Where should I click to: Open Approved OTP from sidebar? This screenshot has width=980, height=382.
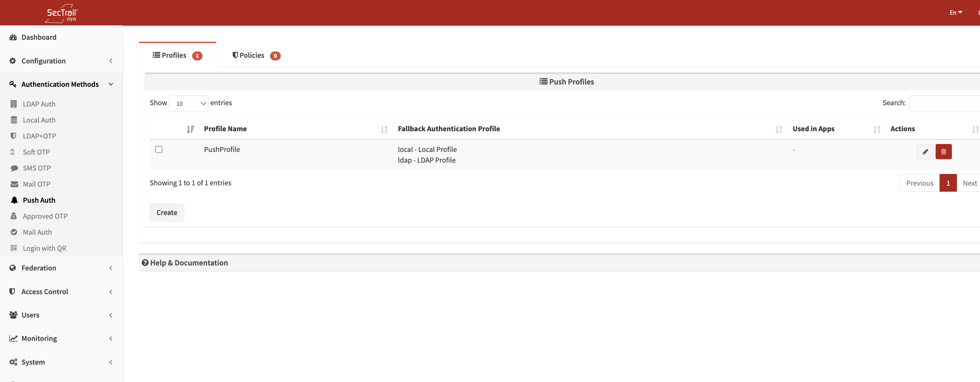(x=45, y=216)
